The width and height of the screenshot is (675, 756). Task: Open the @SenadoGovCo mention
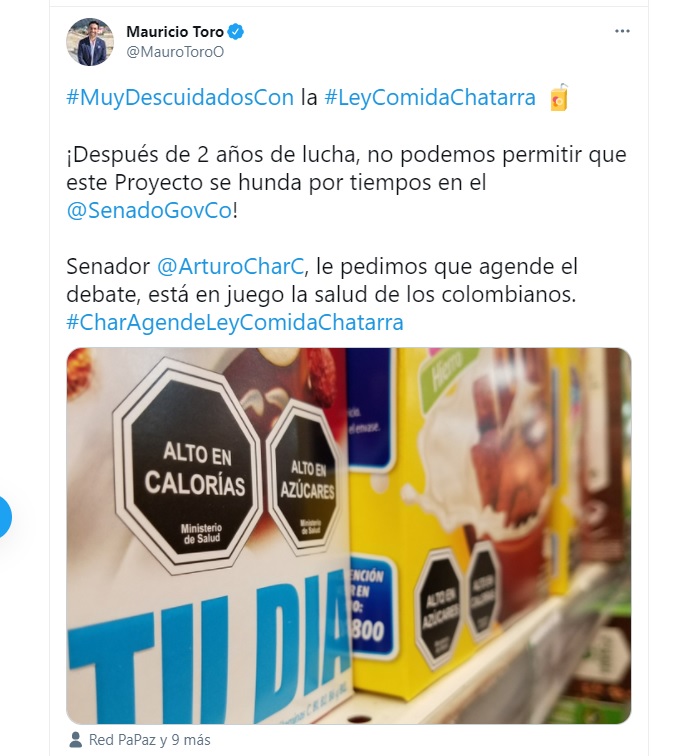(x=149, y=211)
